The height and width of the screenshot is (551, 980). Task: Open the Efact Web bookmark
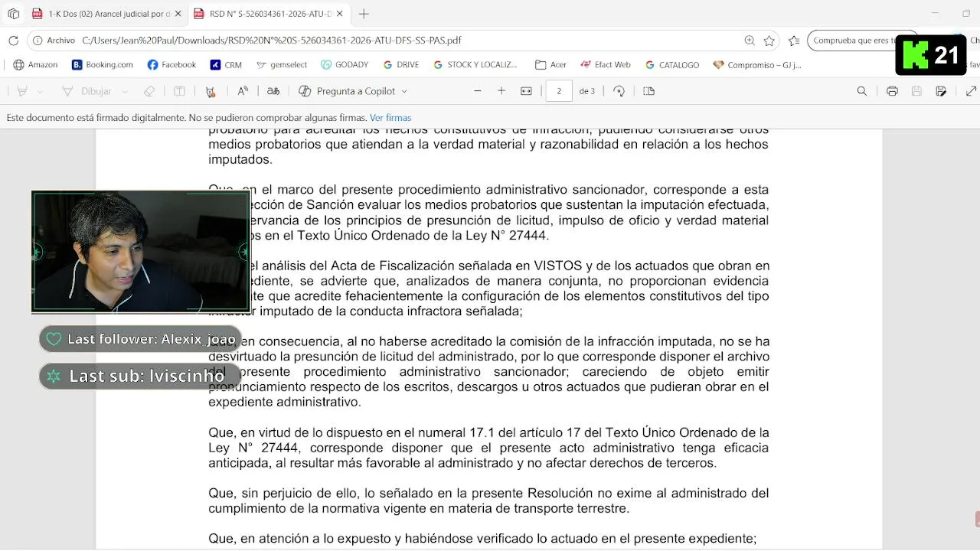[606, 65]
